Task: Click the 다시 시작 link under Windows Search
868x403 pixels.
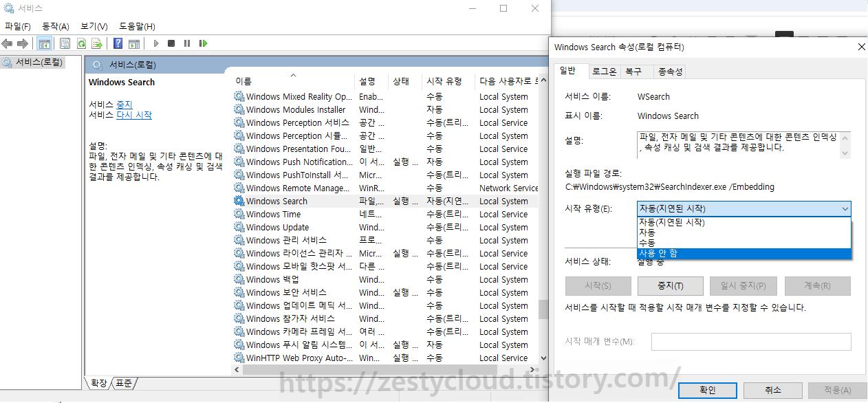Action: coord(134,115)
